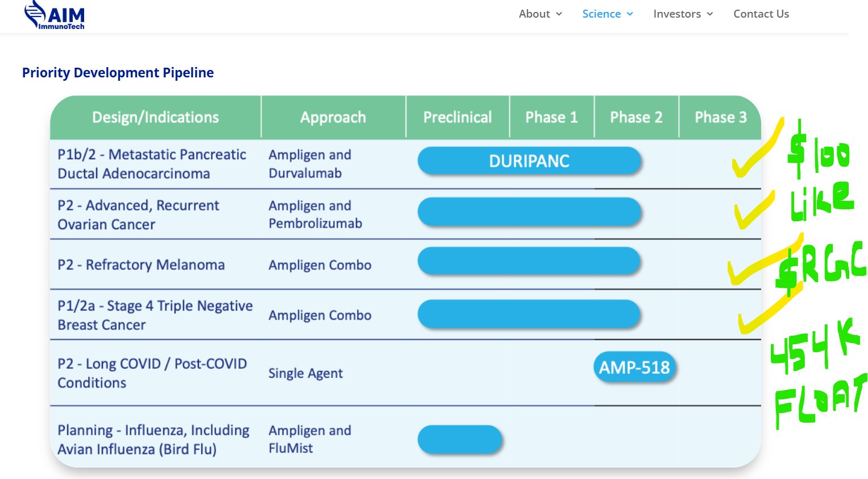This screenshot has width=868, height=479.
Task: Click the Phase 2 column header
Action: (x=636, y=117)
